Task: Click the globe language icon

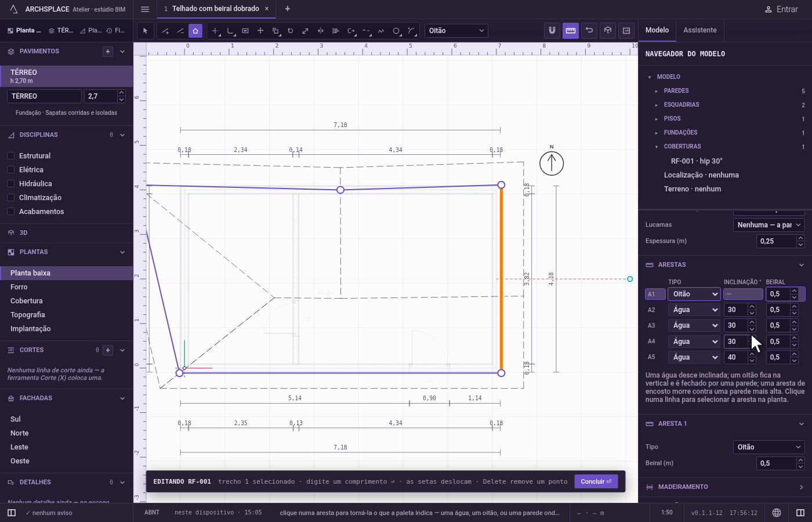Action: click(777, 513)
